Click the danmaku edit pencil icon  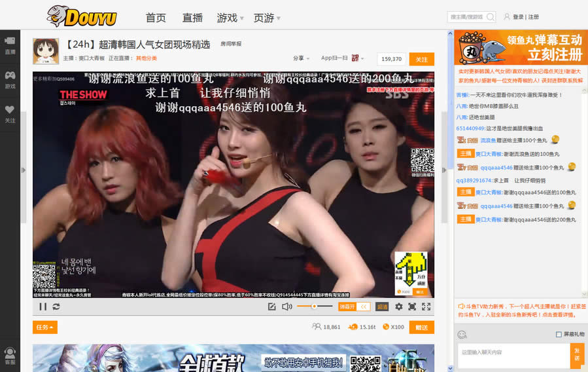point(272,307)
